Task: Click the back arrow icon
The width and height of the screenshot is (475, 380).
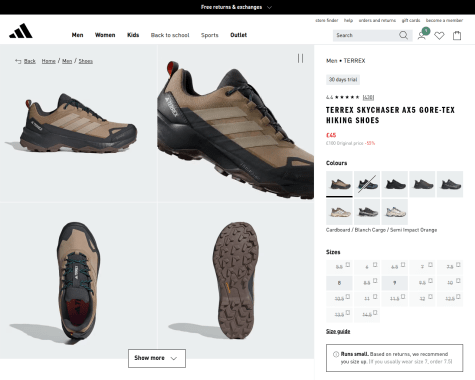Action: pyautogui.click(x=18, y=61)
